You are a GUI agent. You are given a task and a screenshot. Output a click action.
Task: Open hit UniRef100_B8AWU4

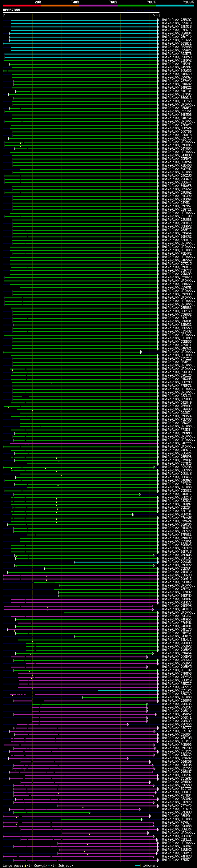[177, 33]
